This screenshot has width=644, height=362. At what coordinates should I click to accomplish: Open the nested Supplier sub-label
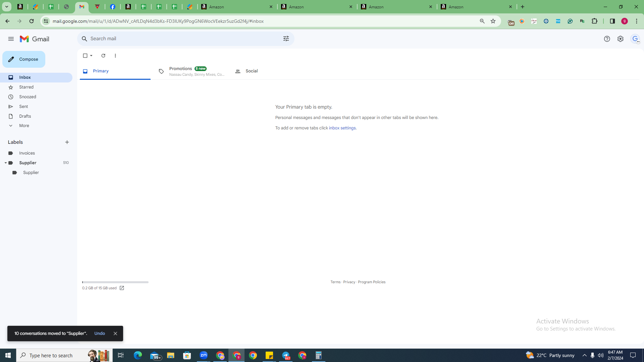36,173
